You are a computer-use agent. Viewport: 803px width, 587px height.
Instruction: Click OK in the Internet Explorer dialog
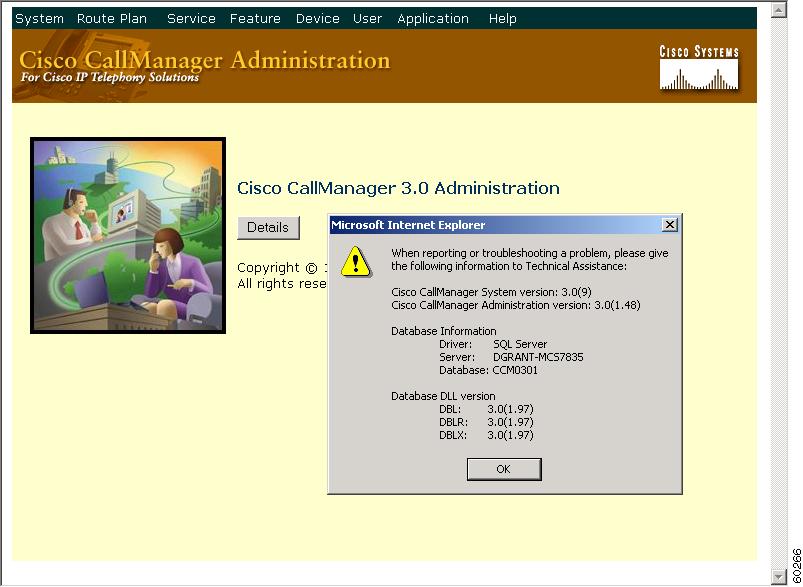coord(504,469)
